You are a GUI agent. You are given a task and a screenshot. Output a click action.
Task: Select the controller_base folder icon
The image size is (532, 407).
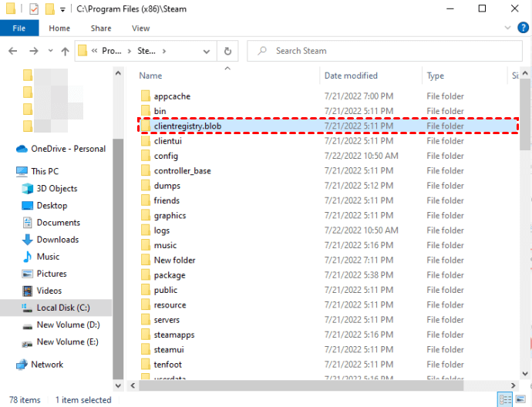(x=146, y=170)
